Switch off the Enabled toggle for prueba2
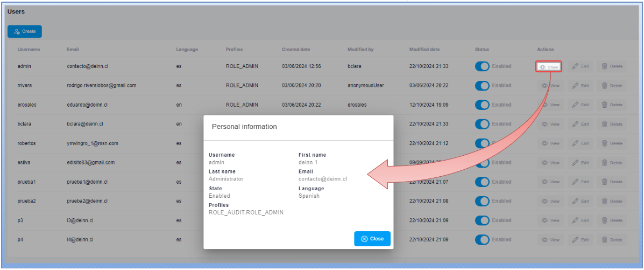Image resolution: width=644 pixels, height=270 pixels. pyautogui.click(x=482, y=201)
